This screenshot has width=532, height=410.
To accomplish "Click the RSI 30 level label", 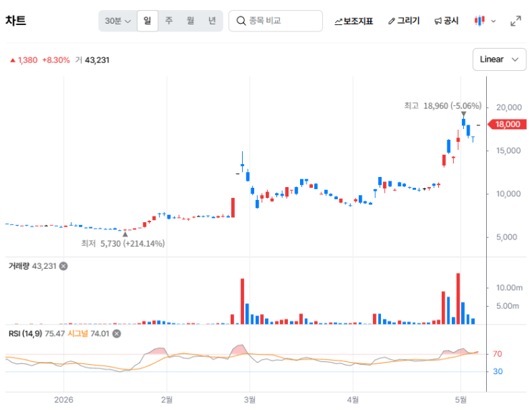I will tap(498, 371).
